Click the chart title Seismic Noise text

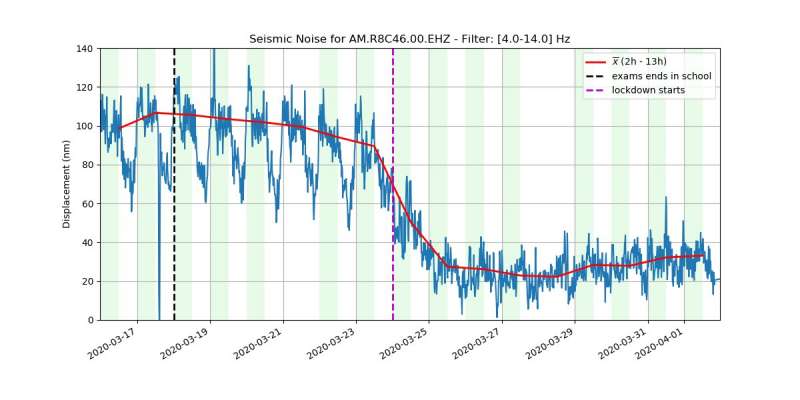[409, 39]
